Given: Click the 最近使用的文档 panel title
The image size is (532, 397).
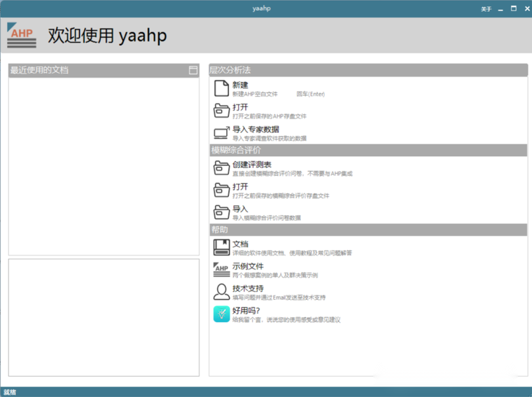Looking at the screenshot, I should coord(39,70).
